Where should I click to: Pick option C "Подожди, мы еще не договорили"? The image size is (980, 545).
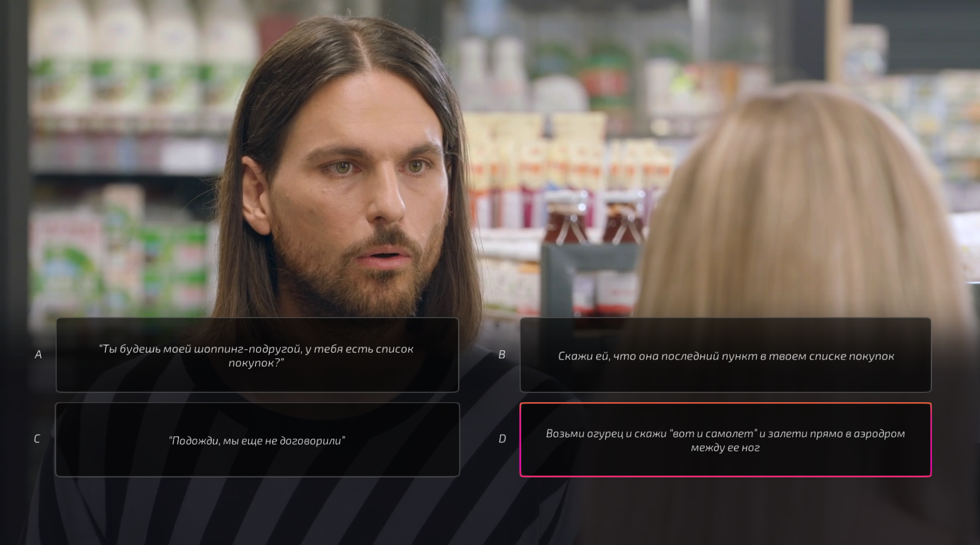257,440
